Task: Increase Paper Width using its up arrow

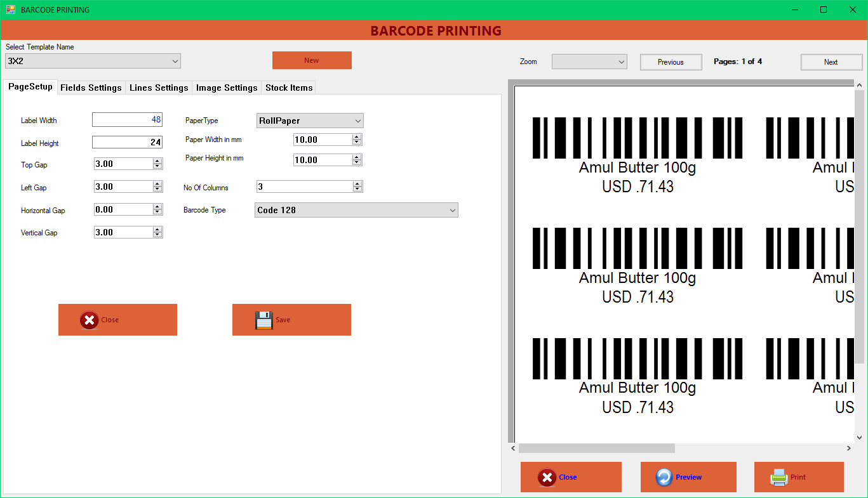Action: pos(357,136)
